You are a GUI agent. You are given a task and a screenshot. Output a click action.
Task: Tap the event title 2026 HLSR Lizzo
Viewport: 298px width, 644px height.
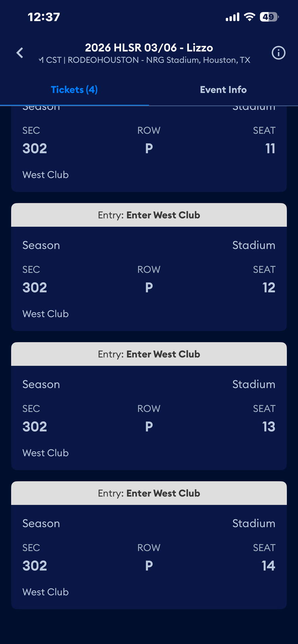tap(149, 48)
